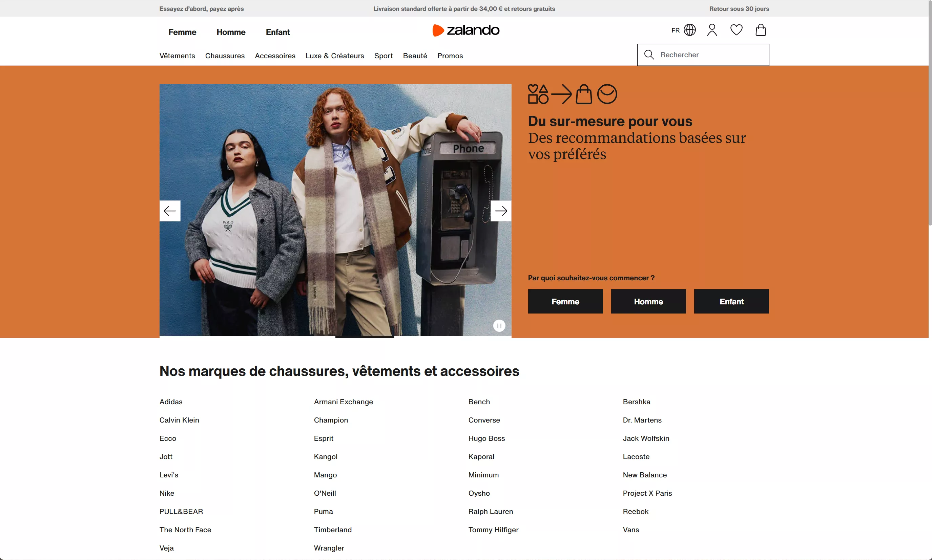This screenshot has height=560, width=932.
Task: Open the Bershka brand link
Action: pos(637,402)
